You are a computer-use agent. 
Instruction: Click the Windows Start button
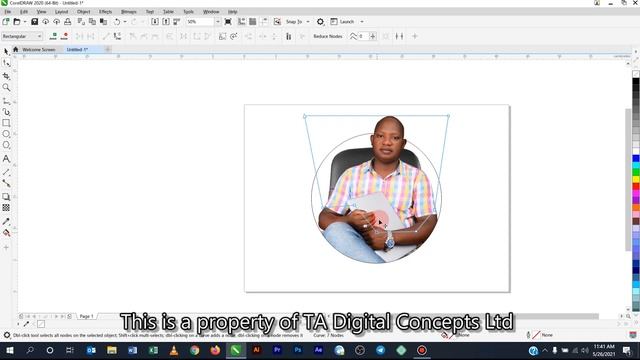coord(10,350)
